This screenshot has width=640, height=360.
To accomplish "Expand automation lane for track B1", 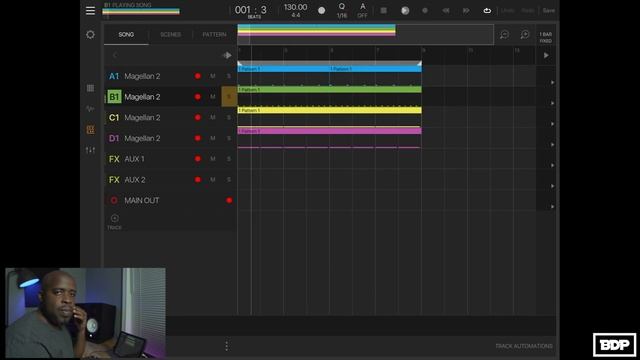I will 552,103.
